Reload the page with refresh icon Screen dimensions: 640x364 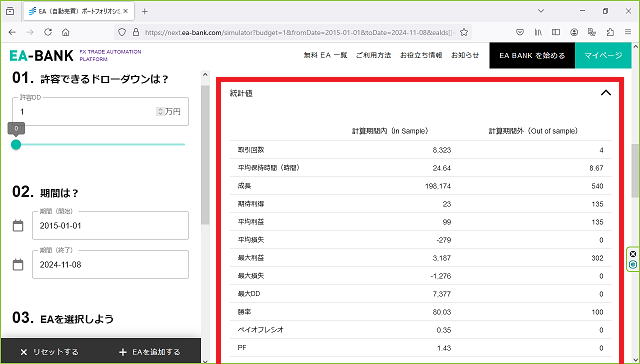tap(48, 32)
